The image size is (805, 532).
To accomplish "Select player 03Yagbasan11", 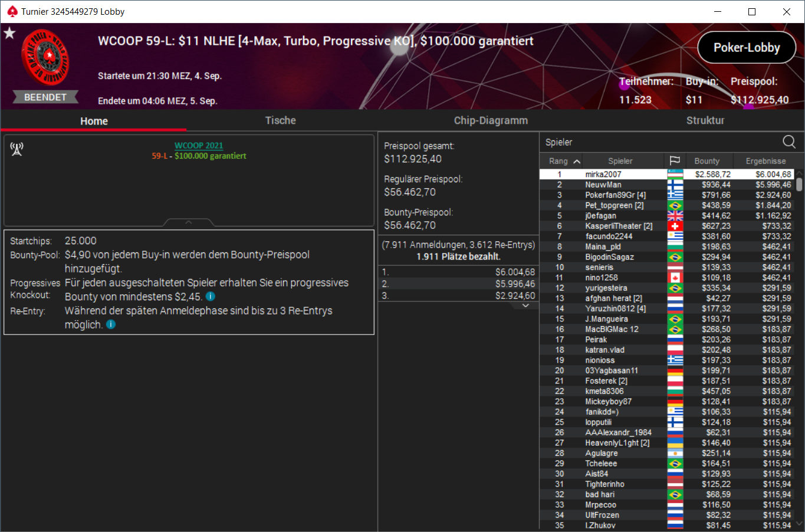I will pyautogui.click(x=667, y=370).
